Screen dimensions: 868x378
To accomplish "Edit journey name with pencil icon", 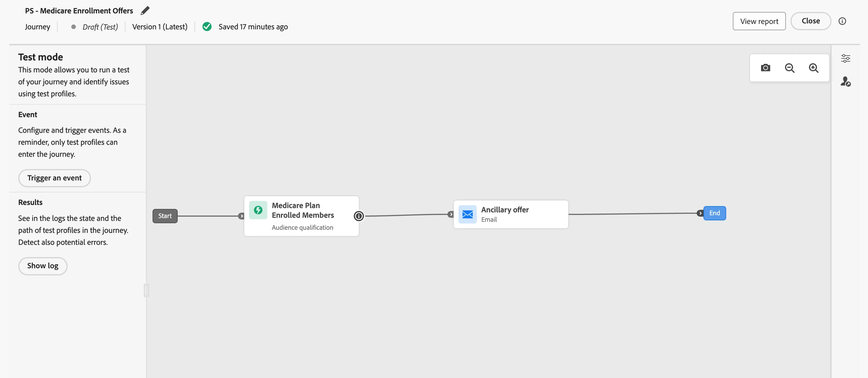I will pos(145,11).
